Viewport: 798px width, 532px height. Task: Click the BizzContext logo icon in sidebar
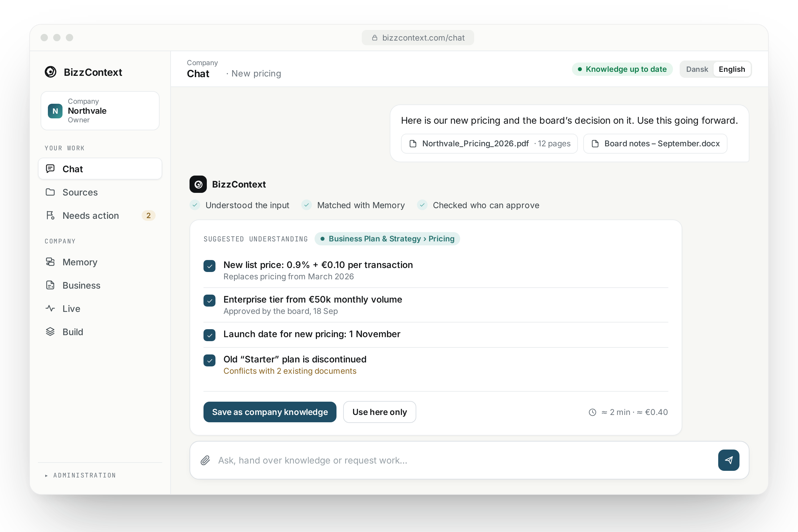pos(51,72)
